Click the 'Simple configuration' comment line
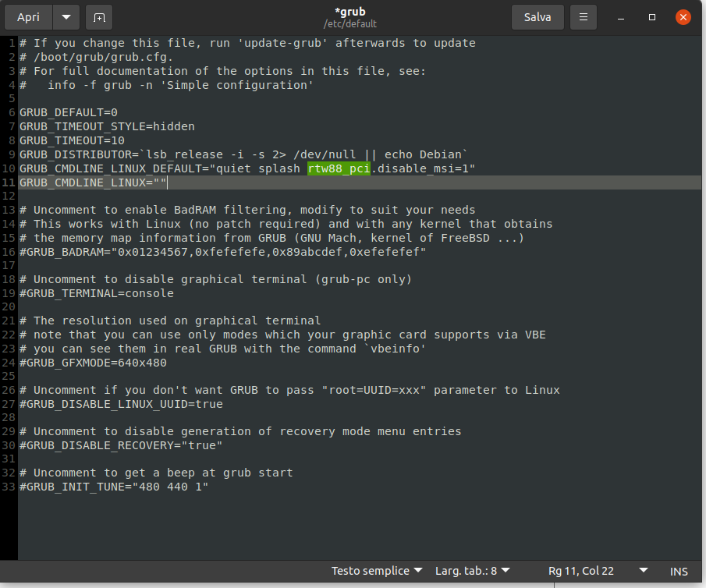Viewport: 706px width, 588px height. (167, 85)
